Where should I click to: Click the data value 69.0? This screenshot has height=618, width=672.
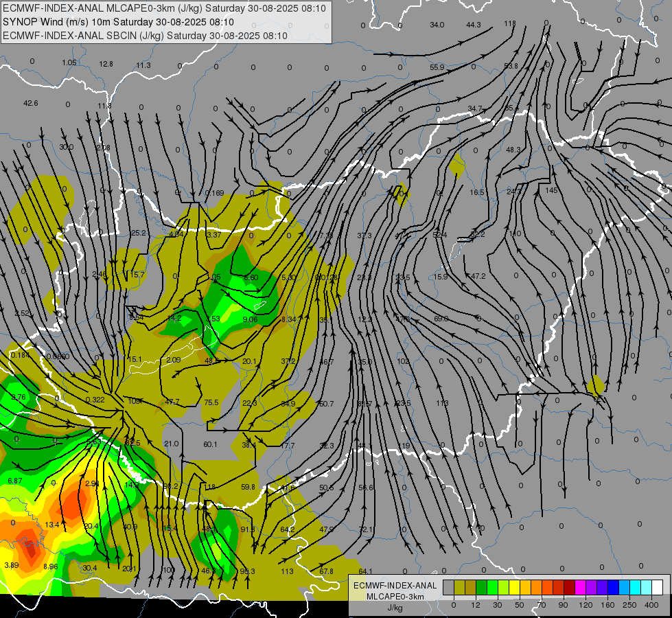coord(441,319)
